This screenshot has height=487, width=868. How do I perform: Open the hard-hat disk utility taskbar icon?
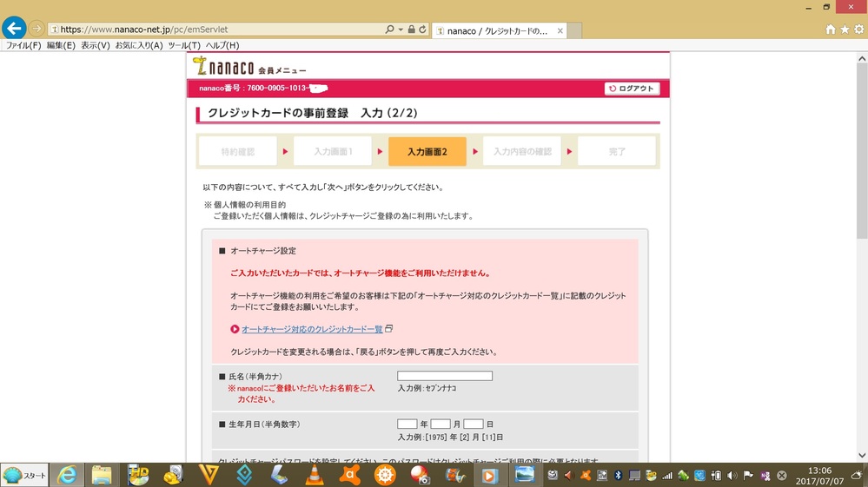(x=173, y=476)
